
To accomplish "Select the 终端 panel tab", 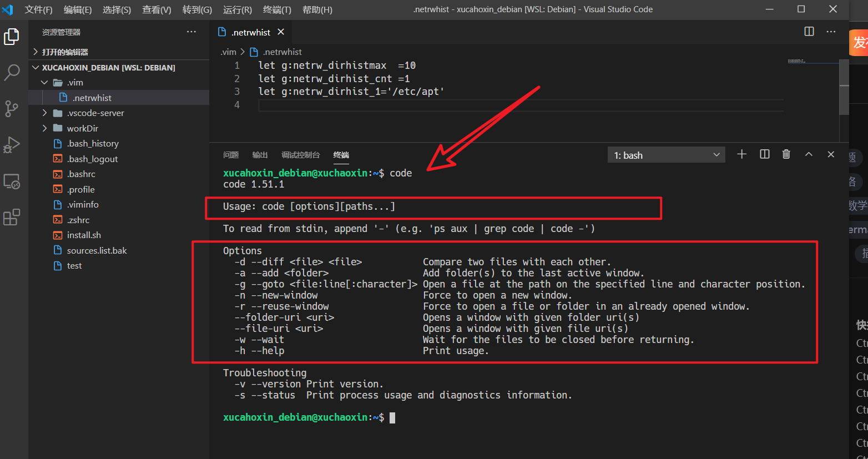I will tap(341, 155).
